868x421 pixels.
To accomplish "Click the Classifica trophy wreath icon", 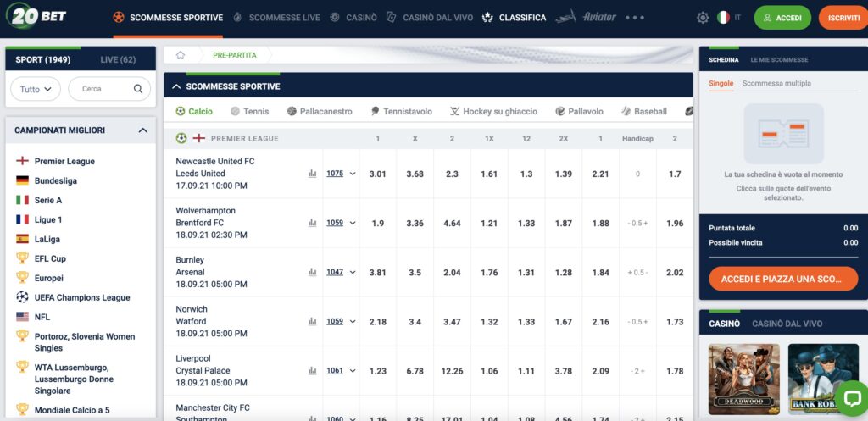I will (487, 18).
